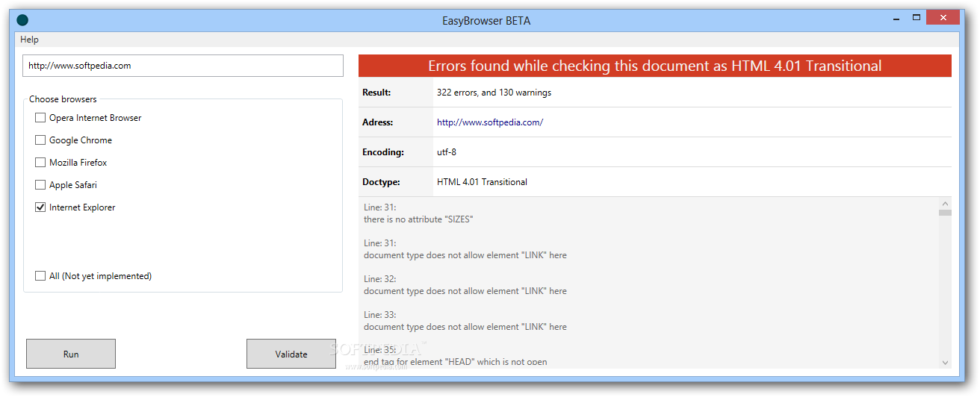
Task: Close the EasyBrowser BETA window
Action: 943,18
